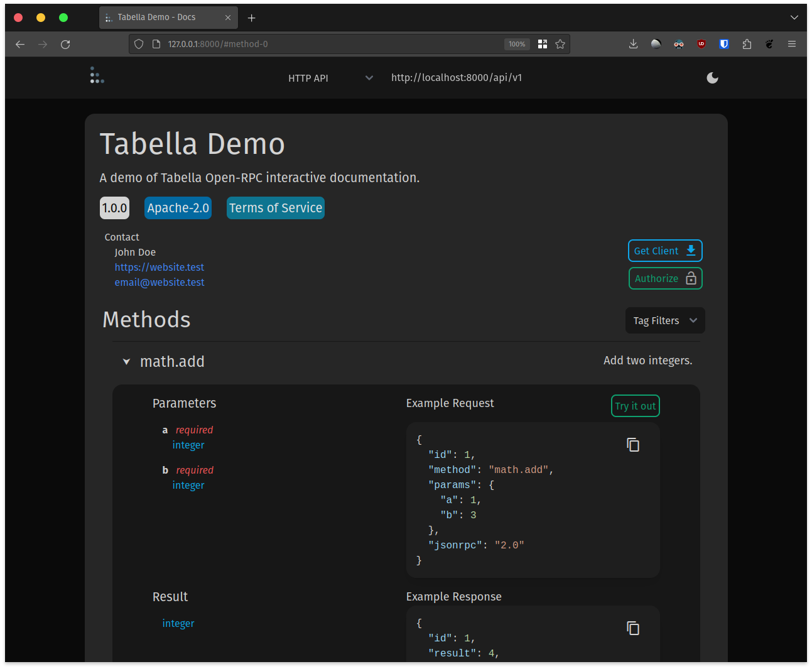Click the Authorize button
812x669 pixels.
pos(665,278)
